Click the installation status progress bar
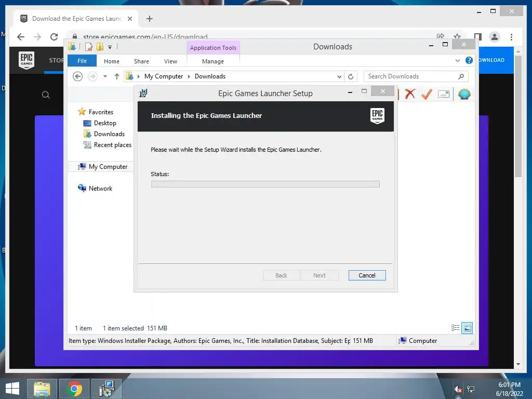Screen dimensions: 532x399 [265, 184]
